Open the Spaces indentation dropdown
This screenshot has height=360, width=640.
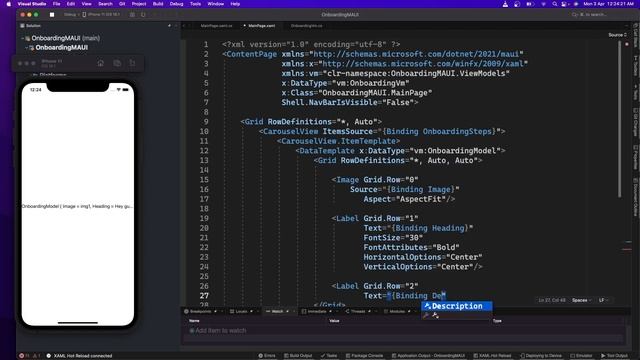click(581, 300)
